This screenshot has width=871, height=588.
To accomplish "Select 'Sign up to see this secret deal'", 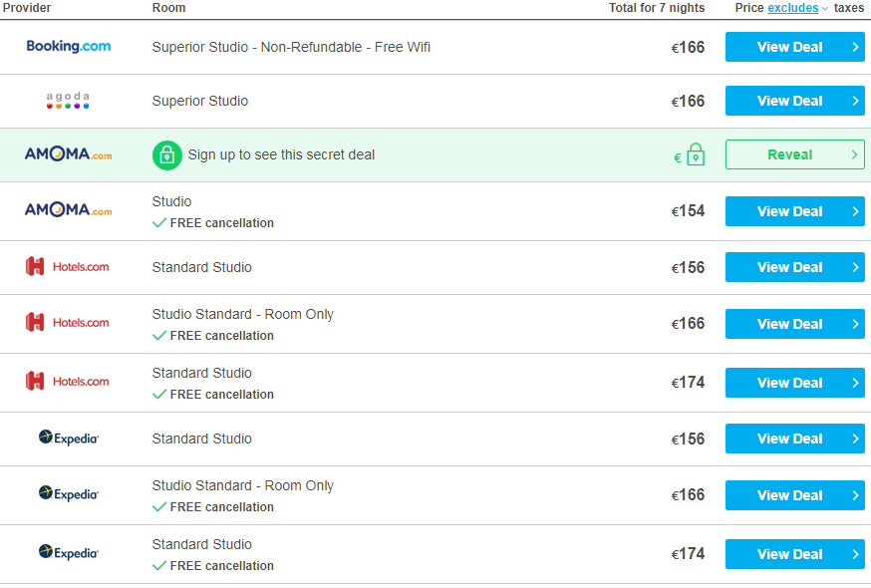I will pos(281,154).
